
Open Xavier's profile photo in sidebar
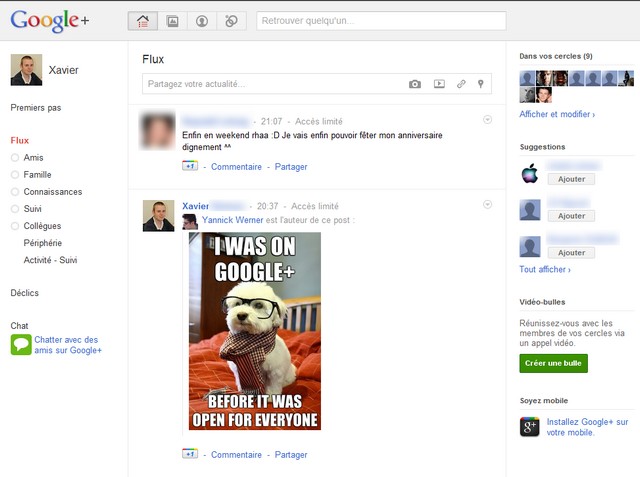click(x=26, y=70)
